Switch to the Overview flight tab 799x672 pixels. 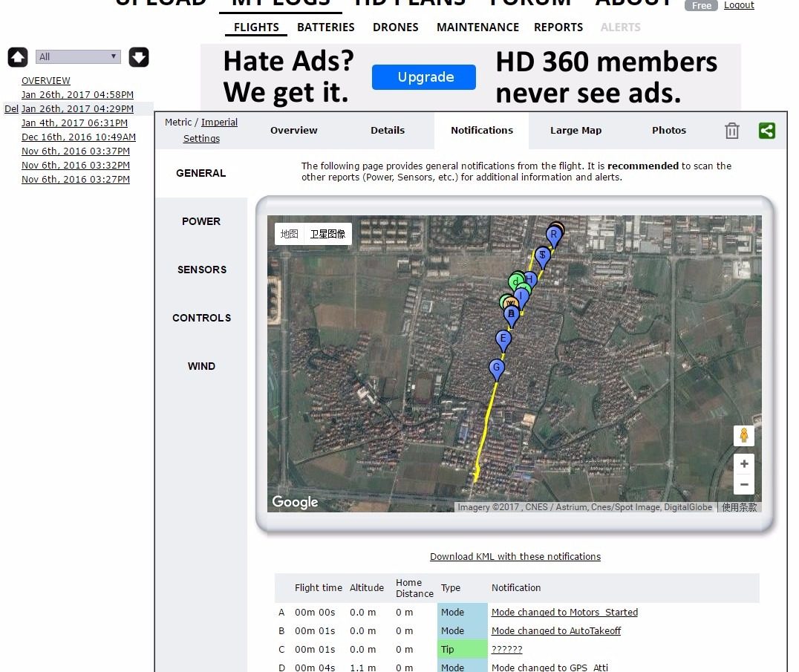coord(294,131)
